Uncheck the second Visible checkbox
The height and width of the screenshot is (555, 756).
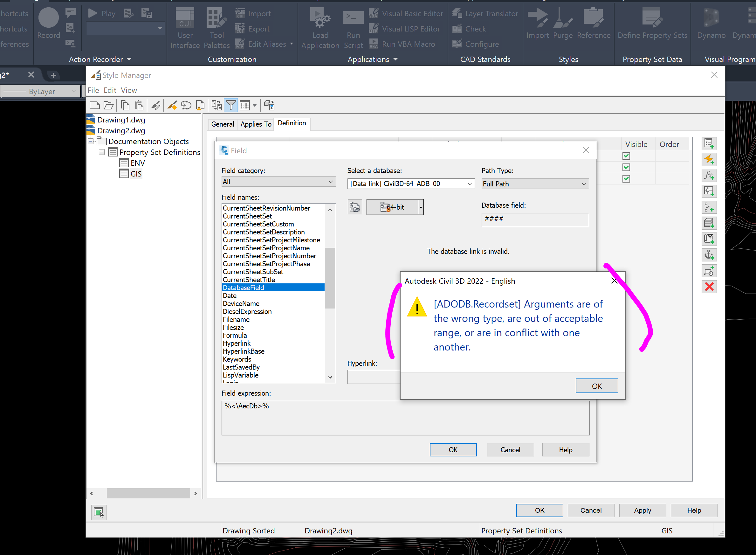tap(626, 167)
